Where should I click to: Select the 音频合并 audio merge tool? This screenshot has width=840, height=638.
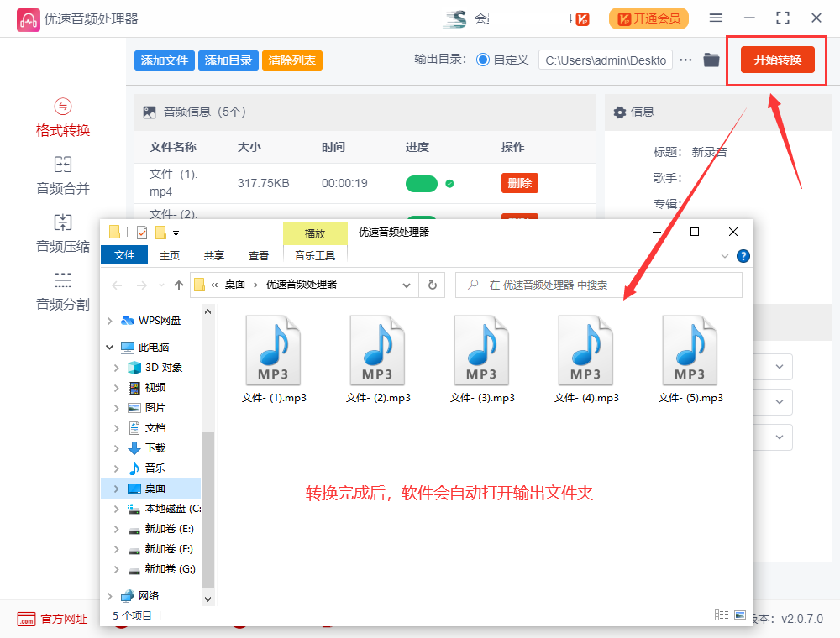[x=63, y=175]
